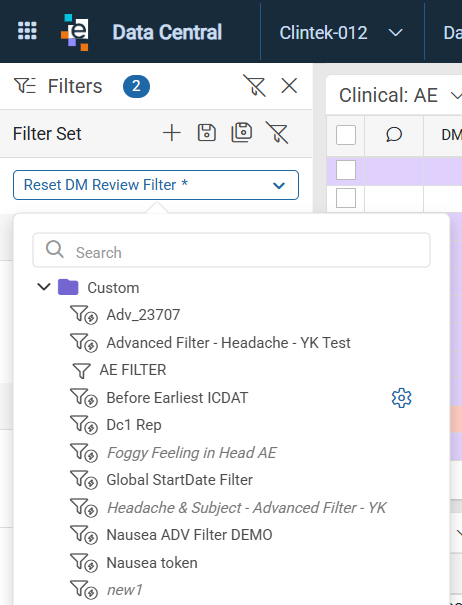Select the Adv_23707 filter
462x605 pixels.
pyautogui.click(x=143, y=315)
